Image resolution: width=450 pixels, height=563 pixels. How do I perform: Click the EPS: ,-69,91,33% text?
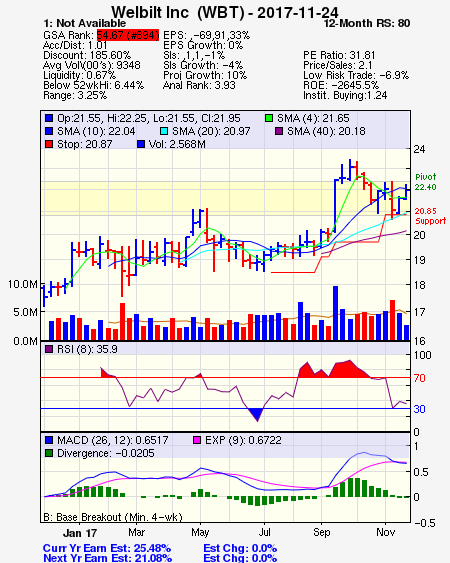point(207,35)
